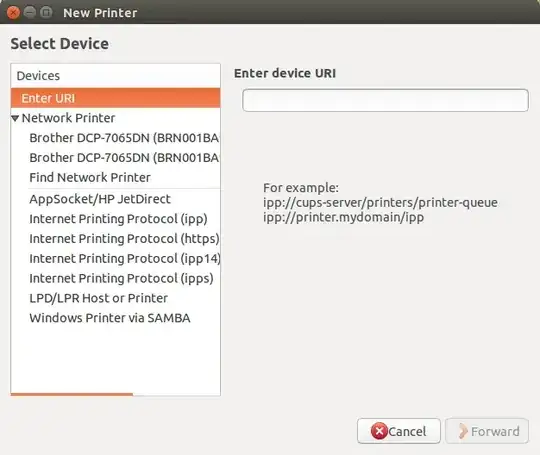Choose Find Network Printer
This screenshot has width=540, height=455.
coord(90,177)
